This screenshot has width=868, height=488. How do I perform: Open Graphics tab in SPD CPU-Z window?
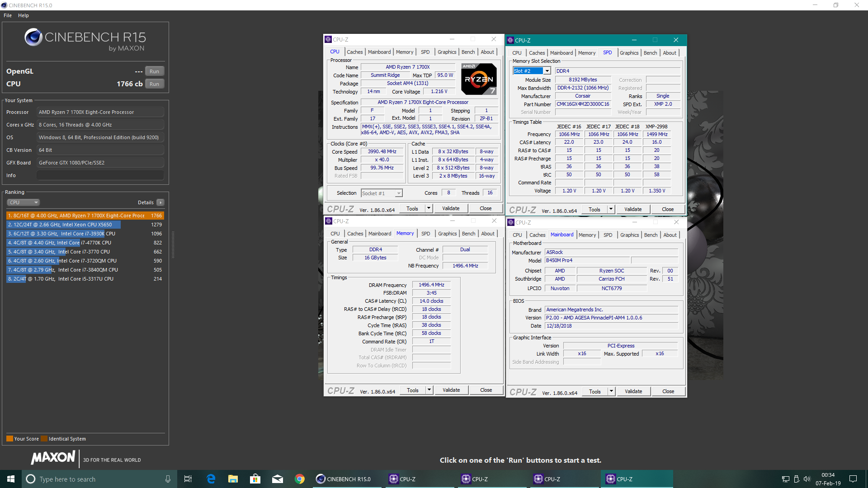629,53
